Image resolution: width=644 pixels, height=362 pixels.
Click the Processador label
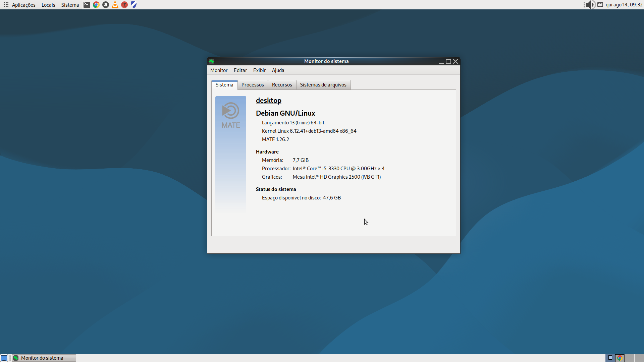point(276,169)
